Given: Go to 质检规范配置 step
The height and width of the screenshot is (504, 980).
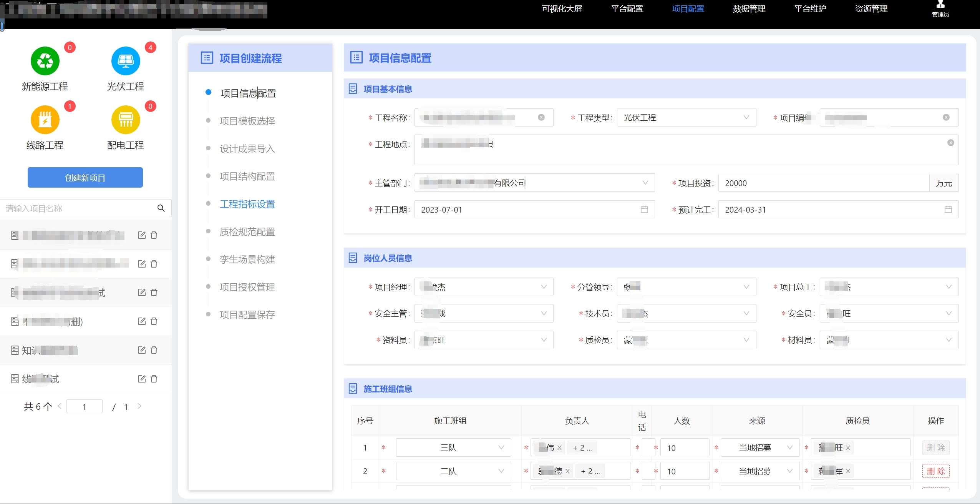Looking at the screenshot, I should (x=247, y=232).
